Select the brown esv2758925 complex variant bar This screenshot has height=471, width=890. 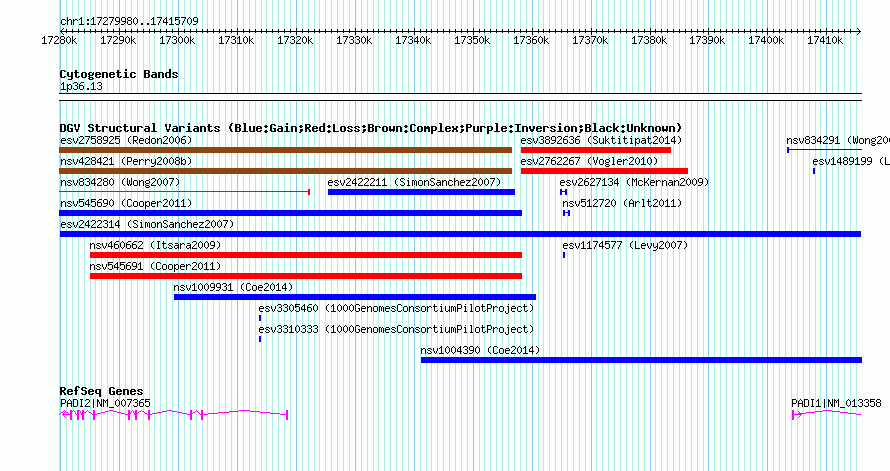coord(286,150)
